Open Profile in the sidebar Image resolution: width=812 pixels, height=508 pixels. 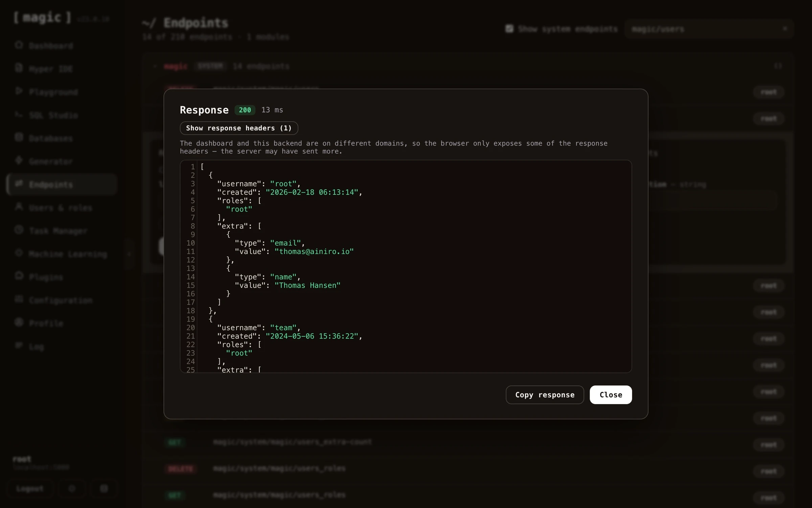(62, 323)
